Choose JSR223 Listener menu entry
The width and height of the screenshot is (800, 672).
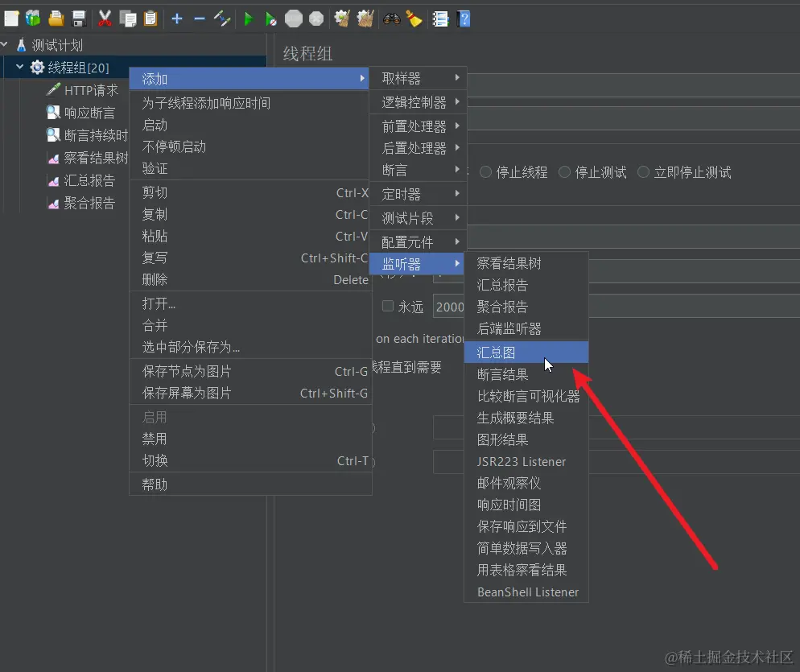[x=526, y=461]
